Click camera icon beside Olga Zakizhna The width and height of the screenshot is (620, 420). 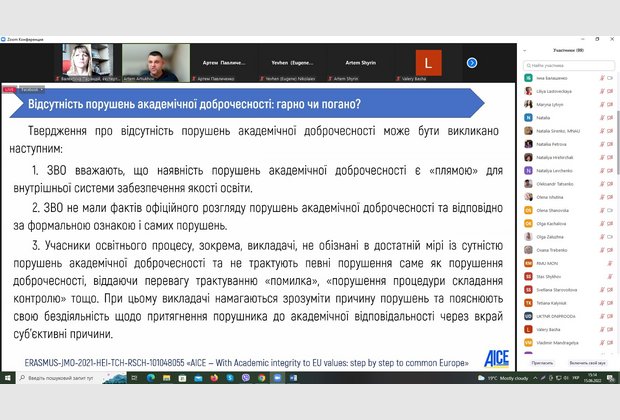610,237
